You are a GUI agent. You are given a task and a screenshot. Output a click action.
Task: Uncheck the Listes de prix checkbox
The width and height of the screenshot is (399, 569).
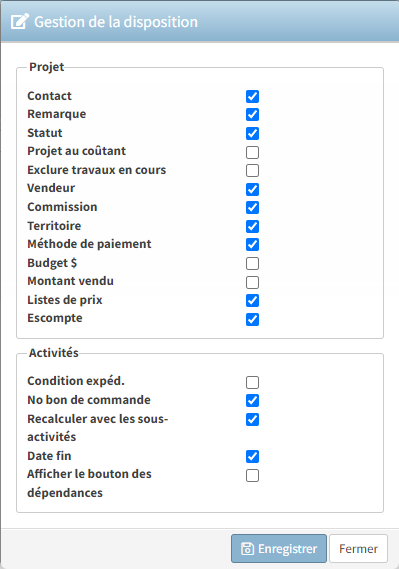point(252,300)
